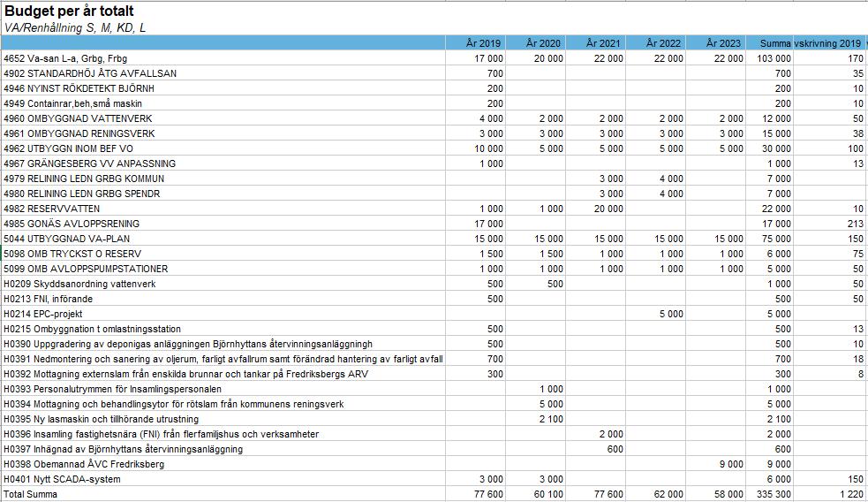
Task: Click row 'H0398 Obemannad ÅVC Fredriksberg'
Action: click(434, 464)
